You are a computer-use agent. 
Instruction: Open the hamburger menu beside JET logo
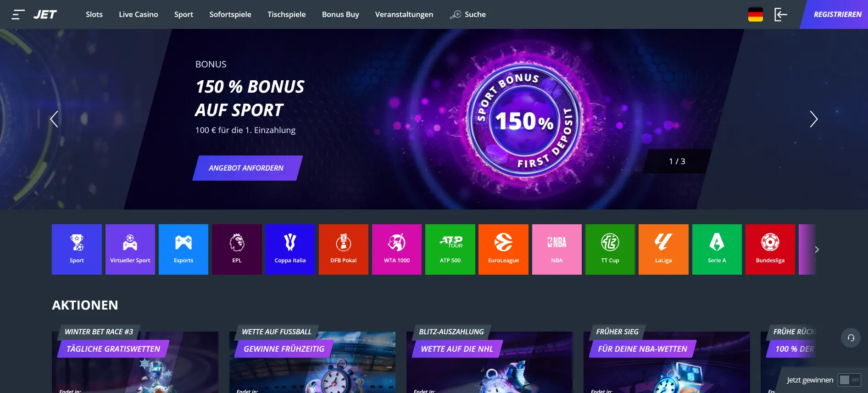[18, 15]
